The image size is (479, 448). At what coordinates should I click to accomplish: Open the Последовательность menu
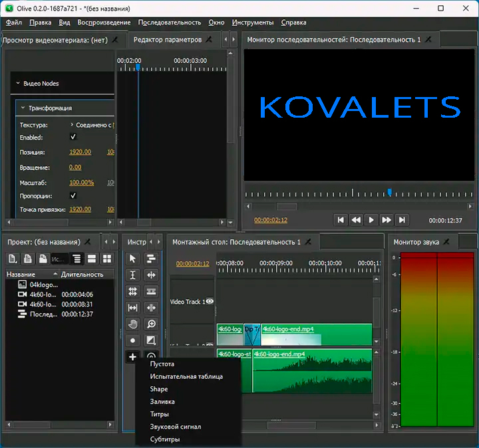tap(170, 23)
